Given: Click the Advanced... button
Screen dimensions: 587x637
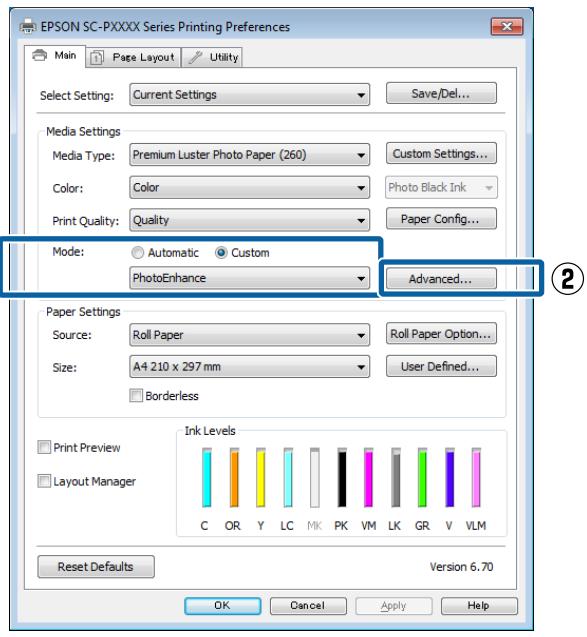Looking at the screenshot, I should click(441, 279).
